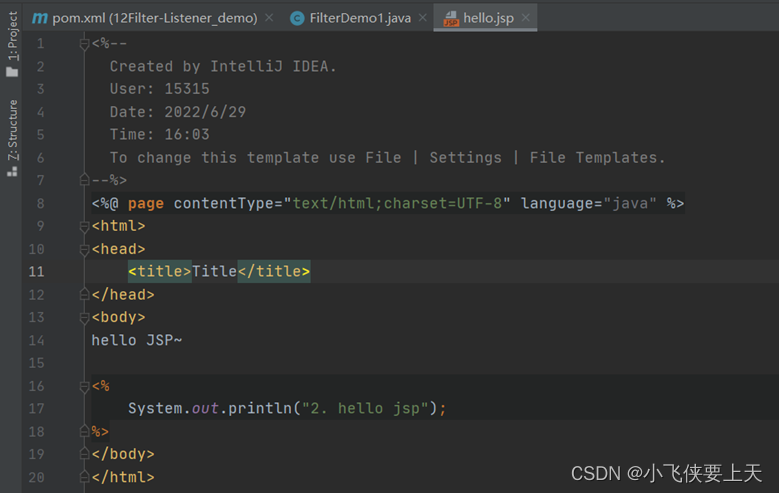Collapse the scriptlet block at line 16
This screenshot has width=779, height=493.
[x=84, y=386]
